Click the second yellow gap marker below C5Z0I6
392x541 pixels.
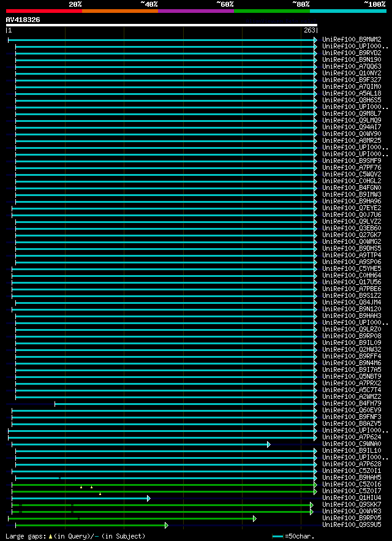click(x=91, y=487)
